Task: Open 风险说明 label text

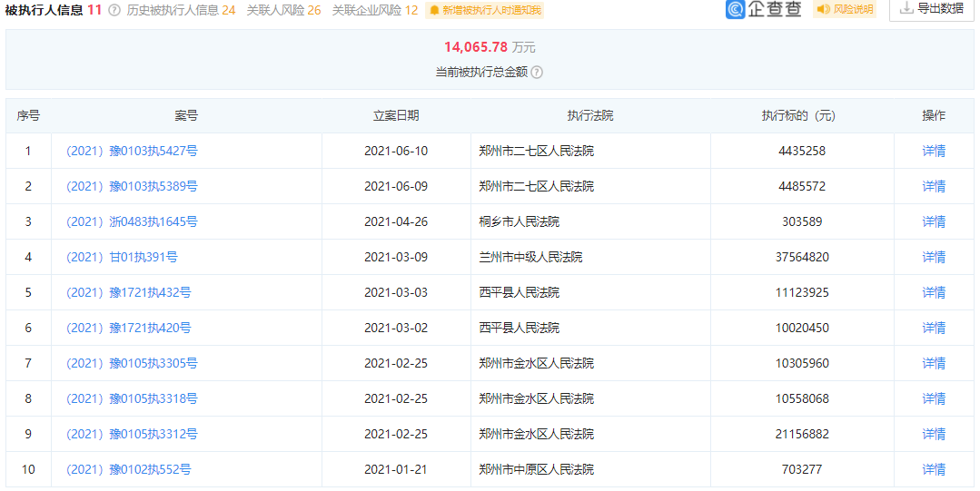Action: (x=853, y=9)
